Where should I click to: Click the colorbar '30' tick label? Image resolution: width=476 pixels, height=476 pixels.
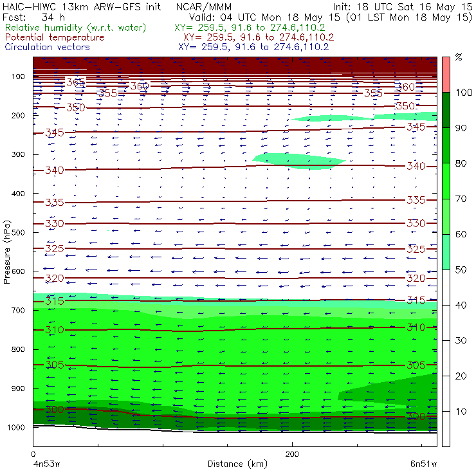point(461,341)
